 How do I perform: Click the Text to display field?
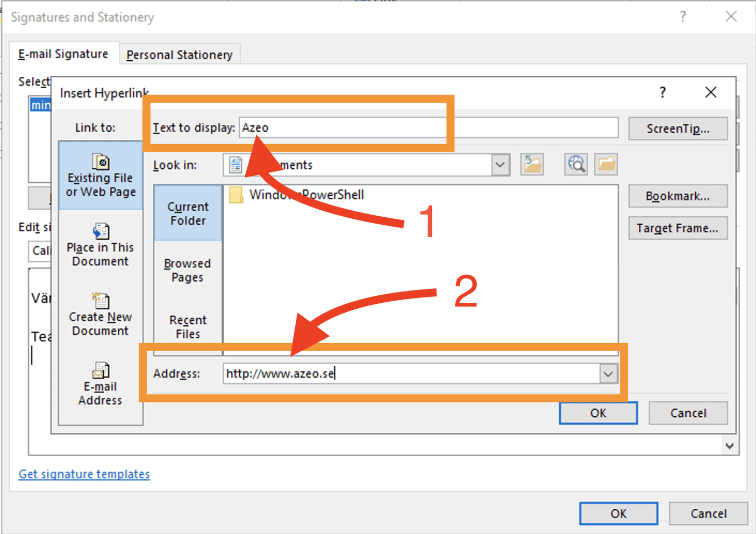(429, 128)
